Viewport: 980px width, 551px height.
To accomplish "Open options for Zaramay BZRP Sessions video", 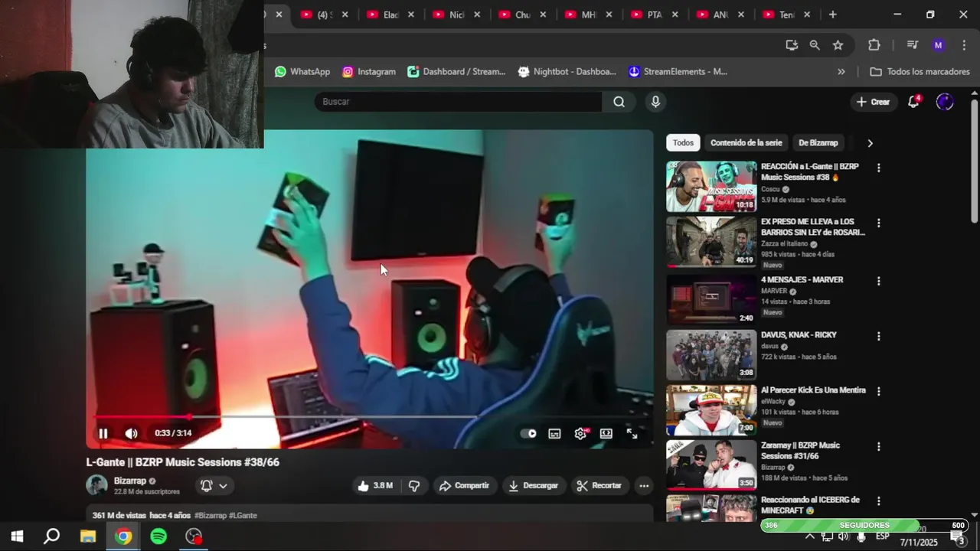I will point(879,446).
